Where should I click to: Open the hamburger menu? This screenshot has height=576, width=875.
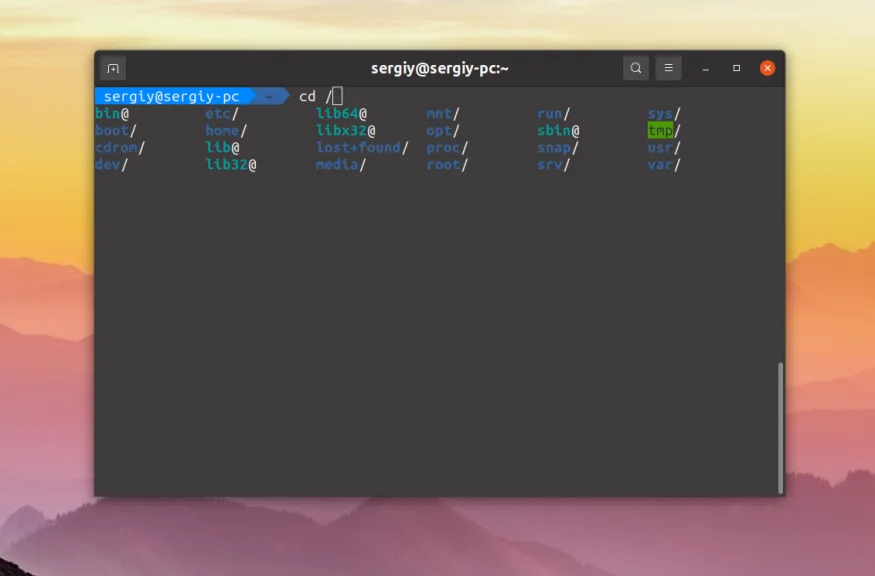click(667, 68)
